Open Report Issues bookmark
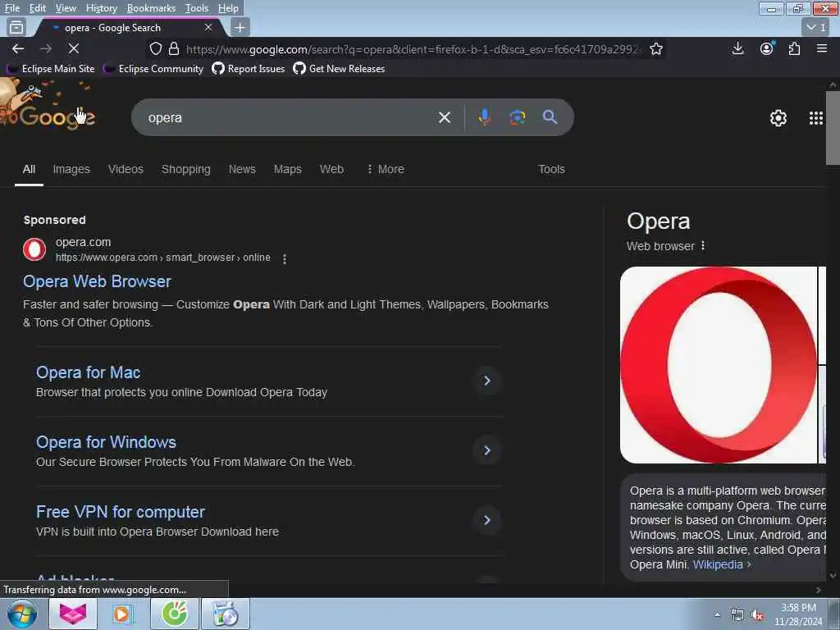Viewport: 840px width, 630px height. tap(249, 69)
